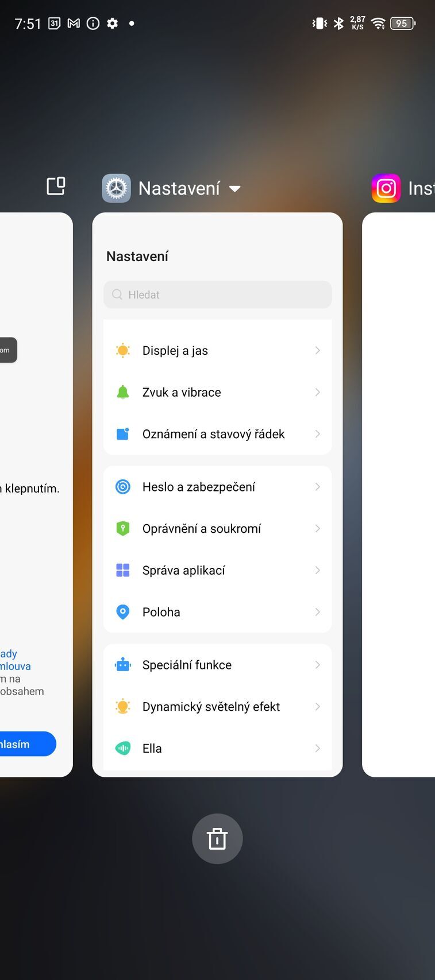The height and width of the screenshot is (980, 435).
Task: Click the Oznámení a stavový řádek icon
Action: [123, 434]
